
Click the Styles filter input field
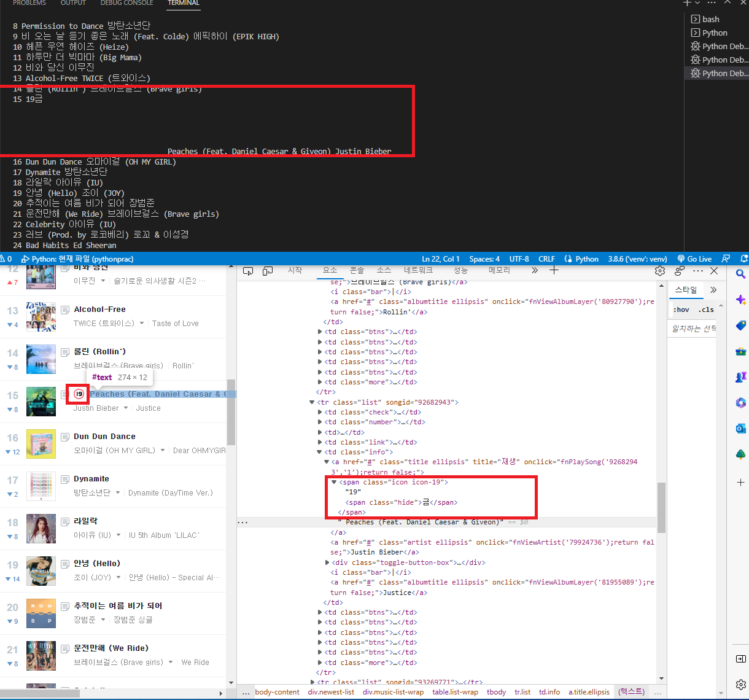pyautogui.click(x=694, y=329)
